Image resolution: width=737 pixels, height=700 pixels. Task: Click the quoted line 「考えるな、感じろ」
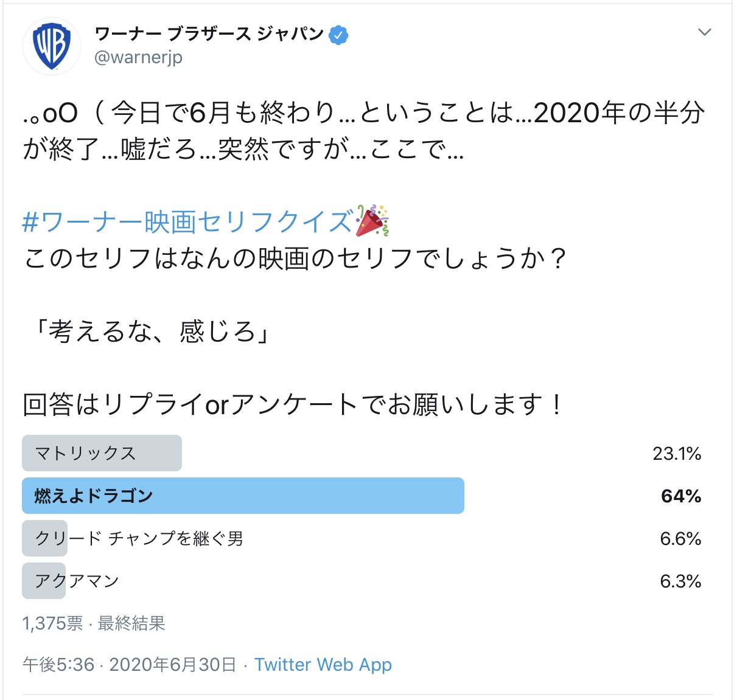pyautogui.click(x=152, y=331)
